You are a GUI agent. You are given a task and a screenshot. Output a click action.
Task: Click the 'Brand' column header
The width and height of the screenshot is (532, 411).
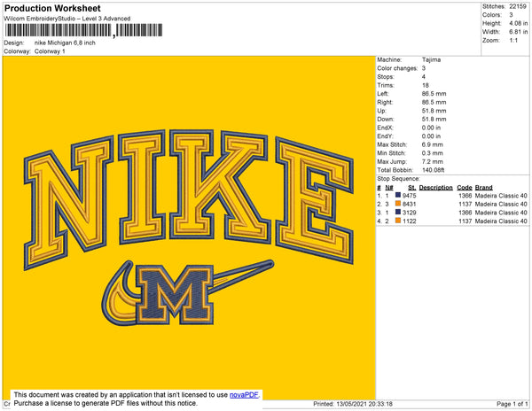point(483,188)
